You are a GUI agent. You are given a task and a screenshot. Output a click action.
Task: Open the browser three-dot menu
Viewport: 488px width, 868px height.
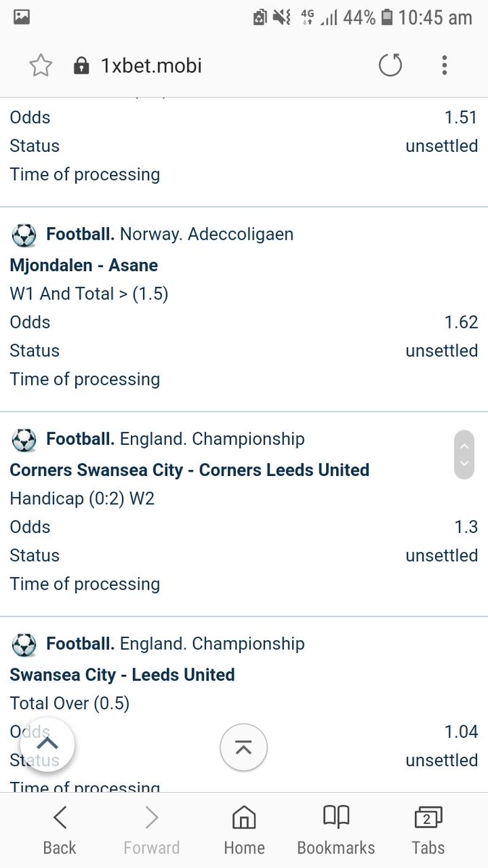pos(444,67)
